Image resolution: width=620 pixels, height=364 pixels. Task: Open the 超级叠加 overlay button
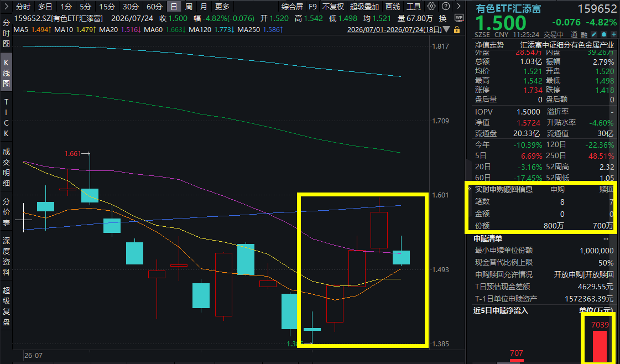click(x=364, y=6)
